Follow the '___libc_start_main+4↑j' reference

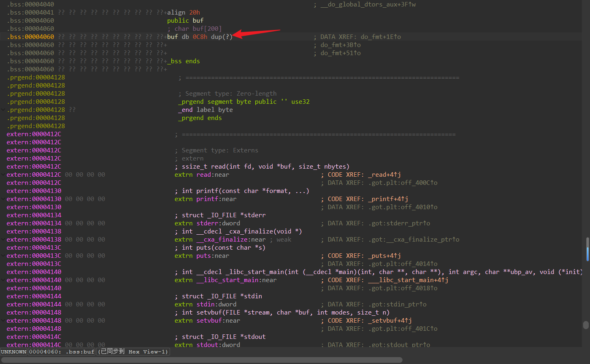(x=408, y=280)
